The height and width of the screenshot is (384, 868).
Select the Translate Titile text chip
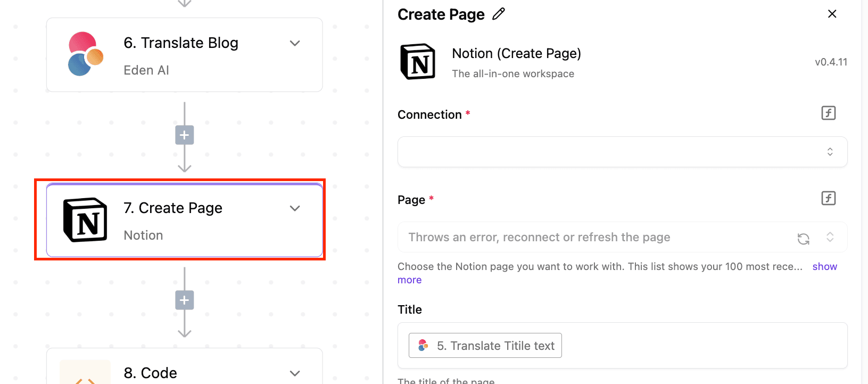(485, 346)
